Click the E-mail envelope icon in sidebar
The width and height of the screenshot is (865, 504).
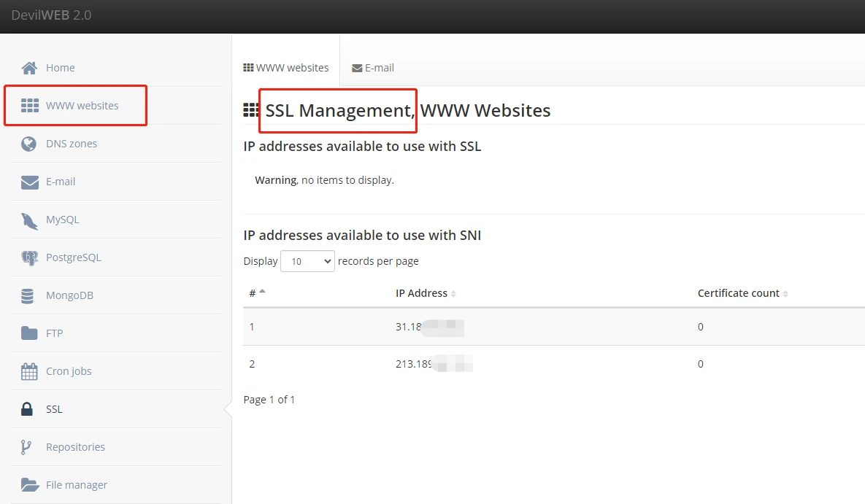tap(29, 182)
